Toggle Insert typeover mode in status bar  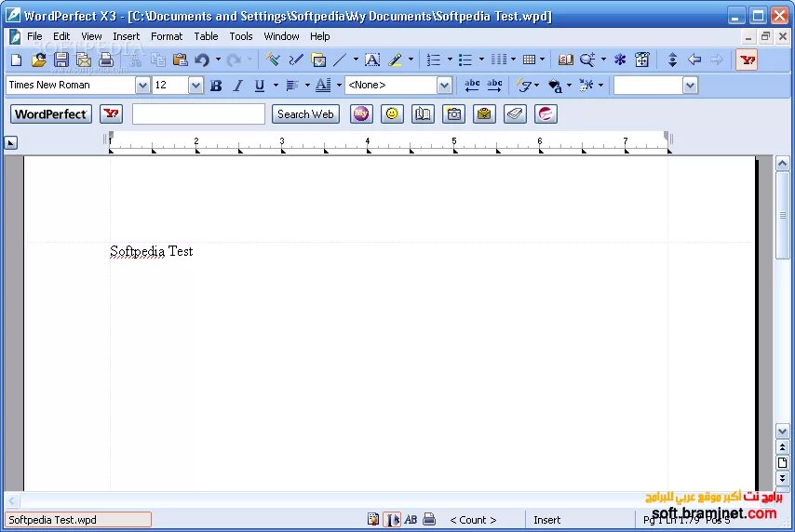tap(546, 520)
